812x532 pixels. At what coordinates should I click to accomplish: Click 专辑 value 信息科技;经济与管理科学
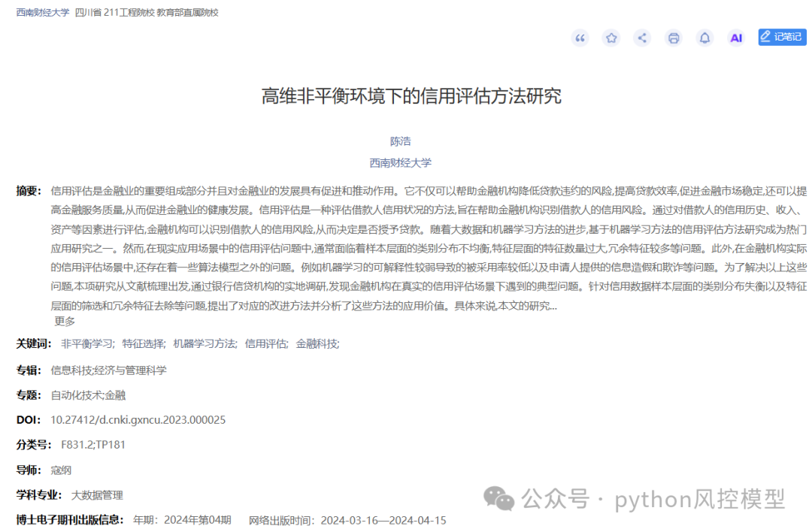[x=108, y=370]
